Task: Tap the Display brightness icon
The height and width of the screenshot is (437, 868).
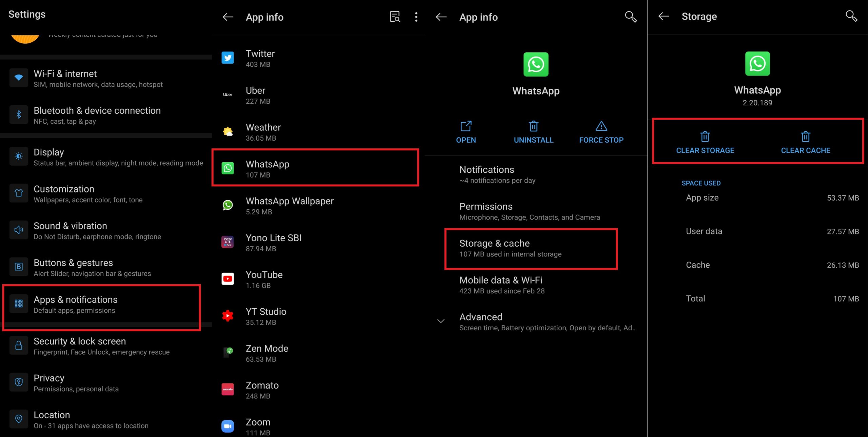Action: 19,156
